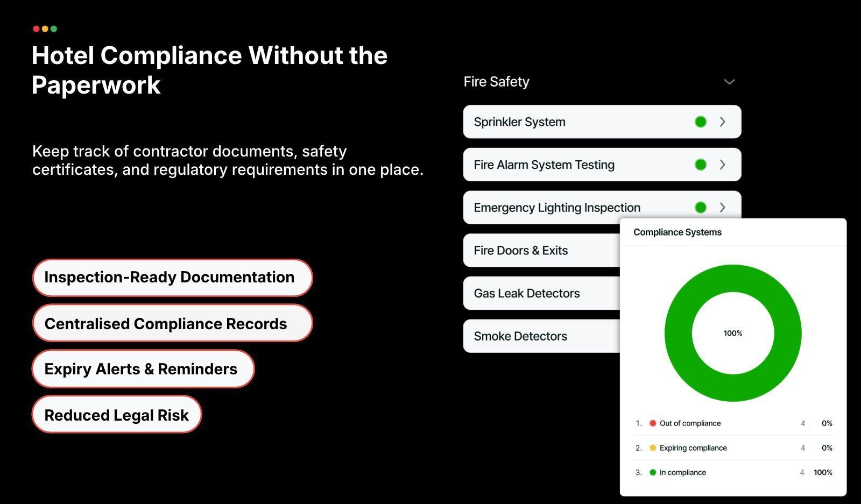Viewport: 861px width, 504px height.
Task: Click the red Out of compliance legend dot
Action: (x=653, y=423)
